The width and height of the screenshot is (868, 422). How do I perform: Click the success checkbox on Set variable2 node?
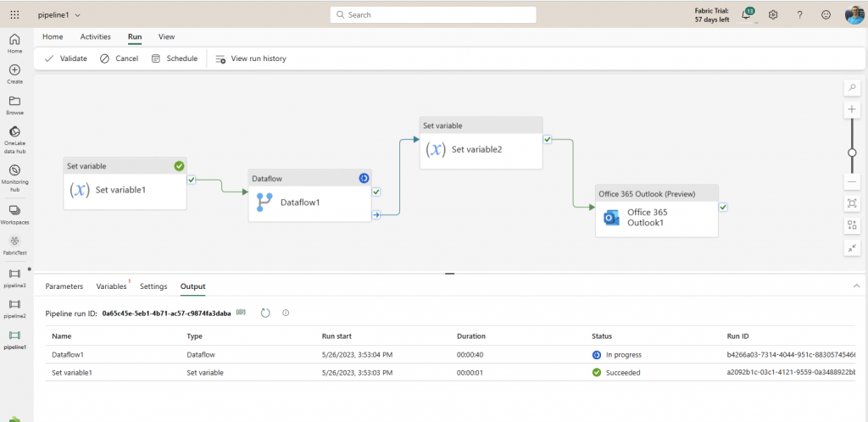pos(548,139)
